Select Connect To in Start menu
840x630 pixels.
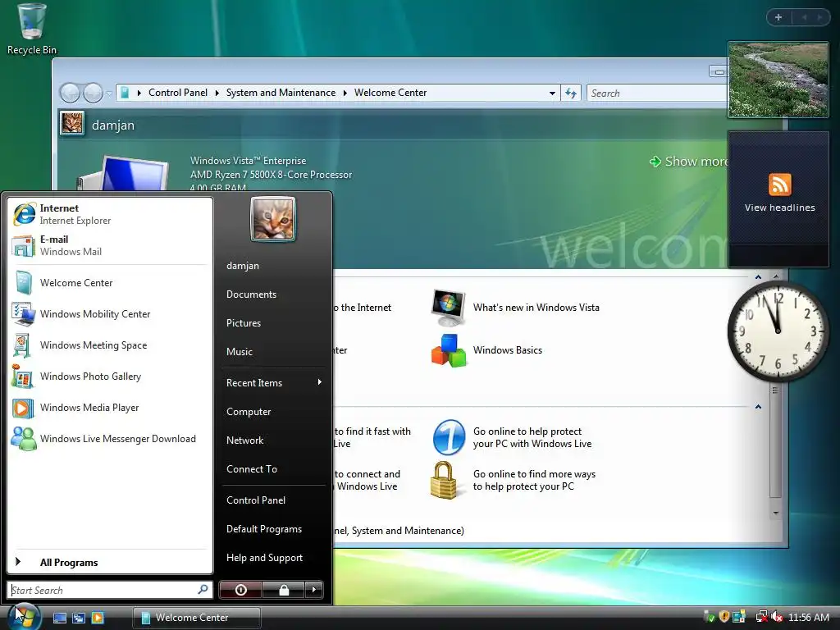(273, 469)
